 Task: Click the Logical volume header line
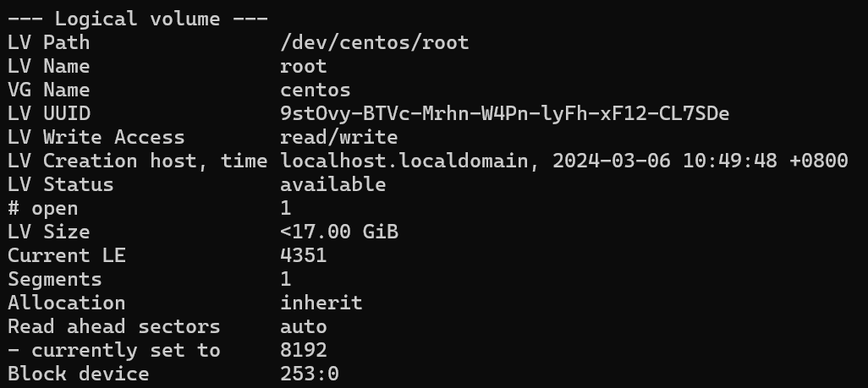tap(138, 19)
